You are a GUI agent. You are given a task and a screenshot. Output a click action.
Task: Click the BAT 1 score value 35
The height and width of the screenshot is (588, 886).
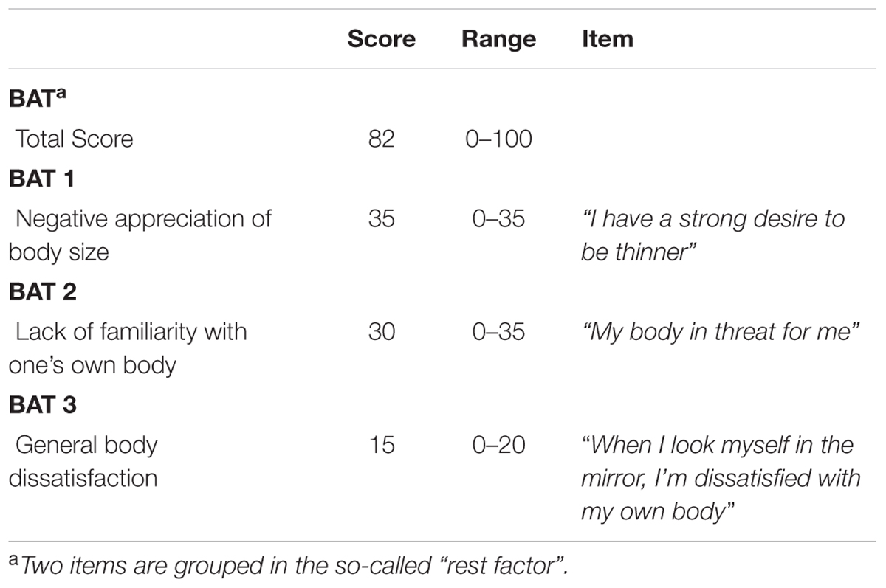(381, 219)
